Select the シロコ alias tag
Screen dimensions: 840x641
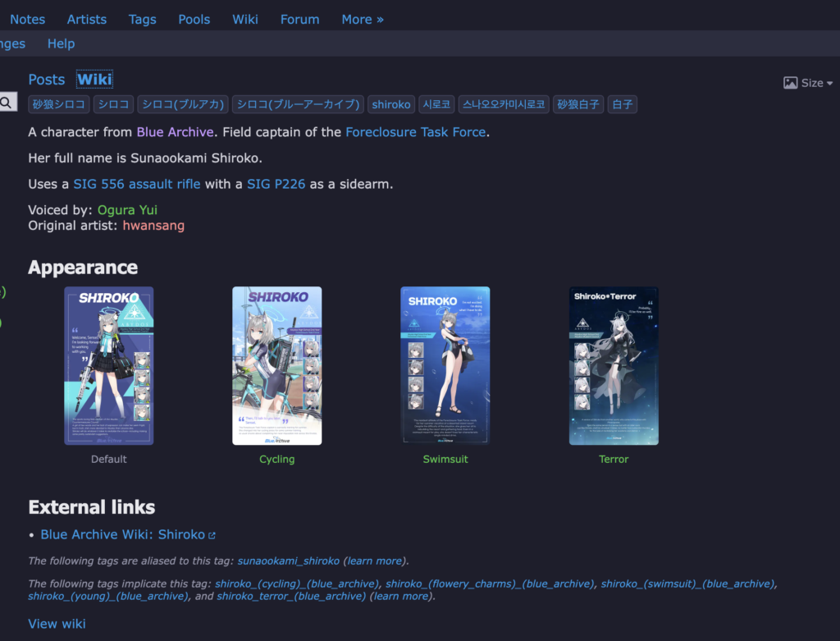click(113, 104)
